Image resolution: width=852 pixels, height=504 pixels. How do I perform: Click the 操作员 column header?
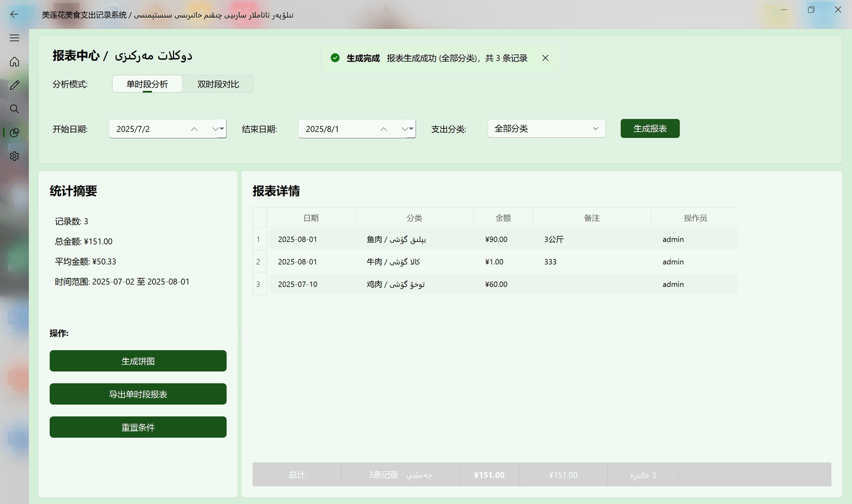696,218
